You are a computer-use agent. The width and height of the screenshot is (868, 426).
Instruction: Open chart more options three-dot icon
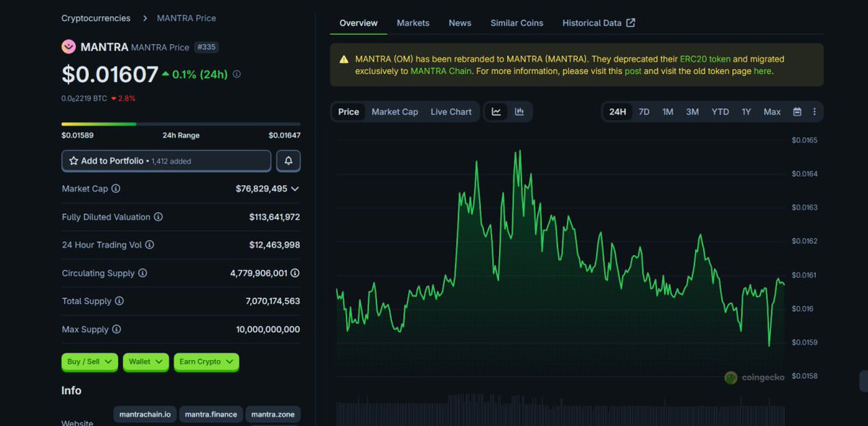[x=814, y=112]
